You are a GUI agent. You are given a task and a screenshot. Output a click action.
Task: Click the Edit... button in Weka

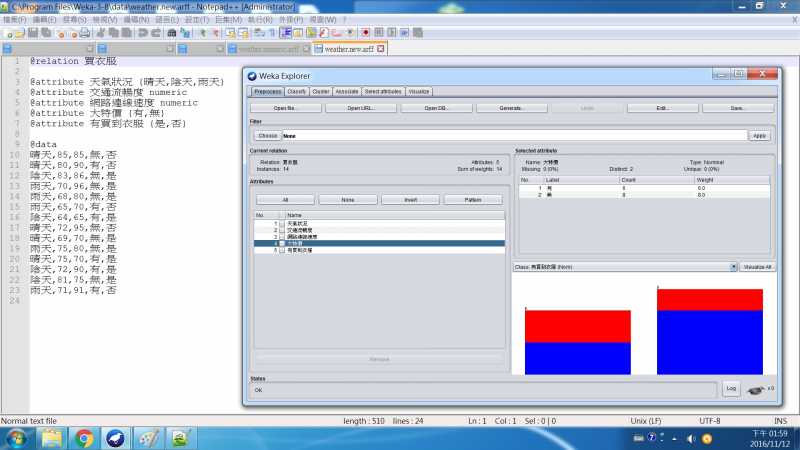tap(663, 108)
